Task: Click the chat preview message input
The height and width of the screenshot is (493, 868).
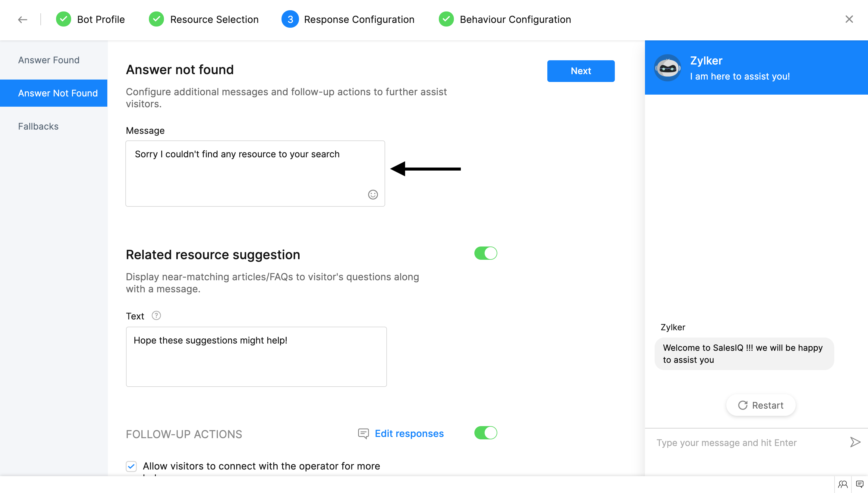Action: pyautogui.click(x=745, y=443)
